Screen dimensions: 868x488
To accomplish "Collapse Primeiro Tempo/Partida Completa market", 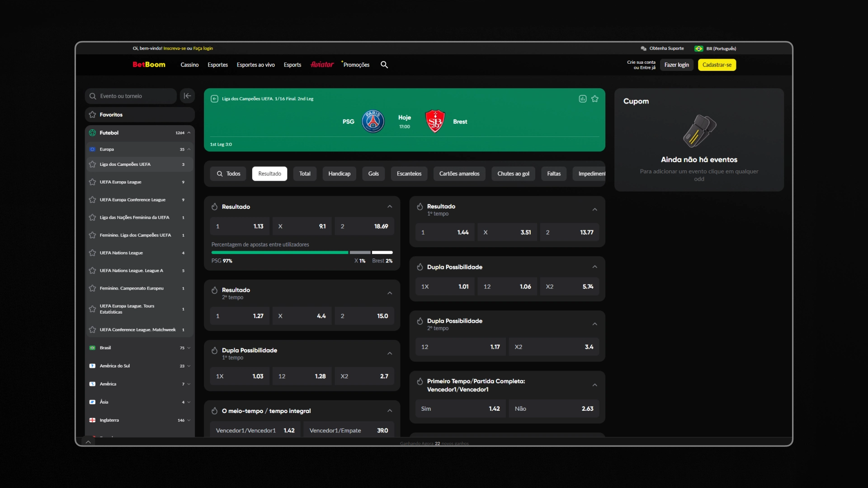I will [x=595, y=385].
